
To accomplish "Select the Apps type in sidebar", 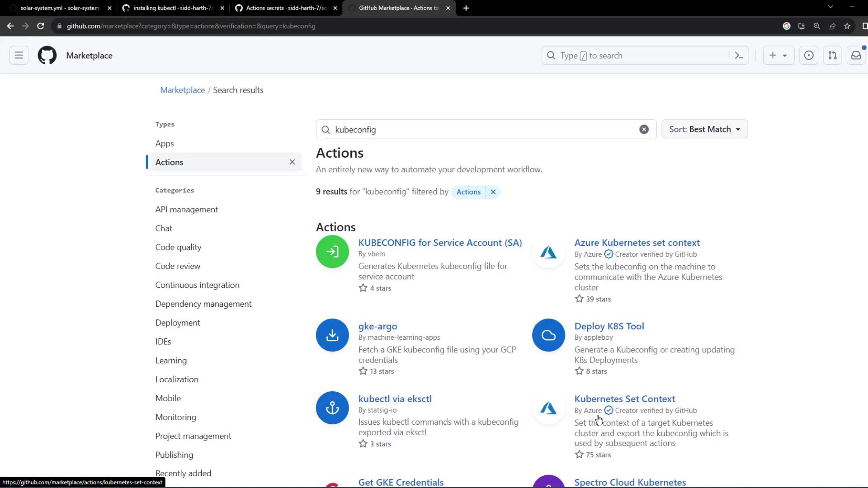I will 165,143.
